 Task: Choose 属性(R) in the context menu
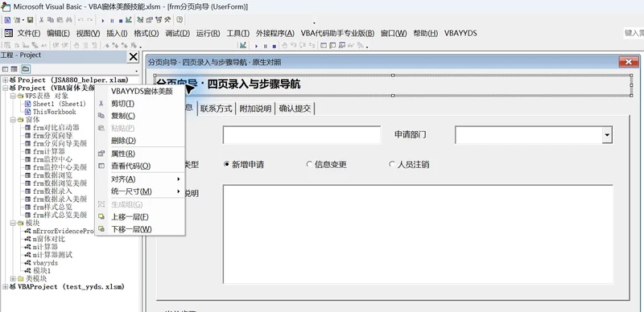pyautogui.click(x=140, y=154)
